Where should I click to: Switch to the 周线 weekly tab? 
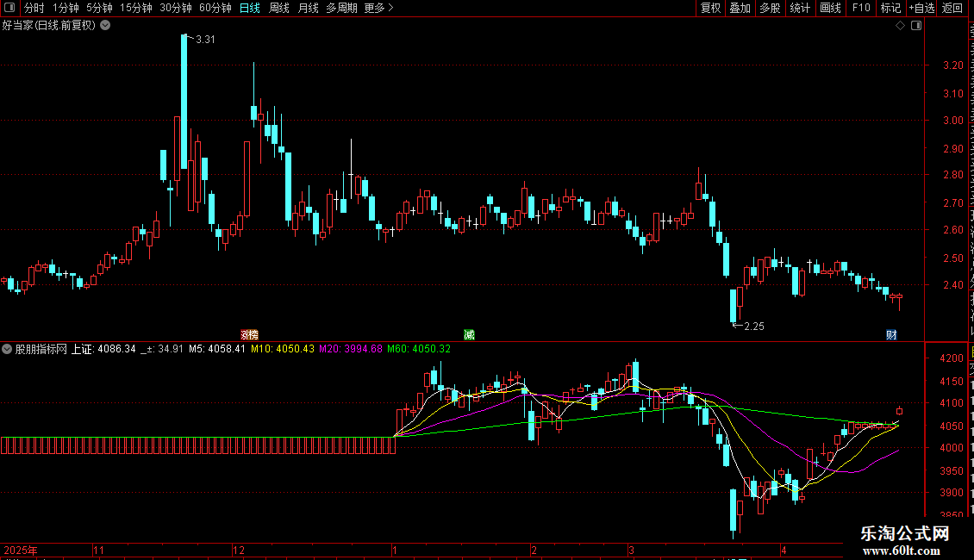click(279, 8)
